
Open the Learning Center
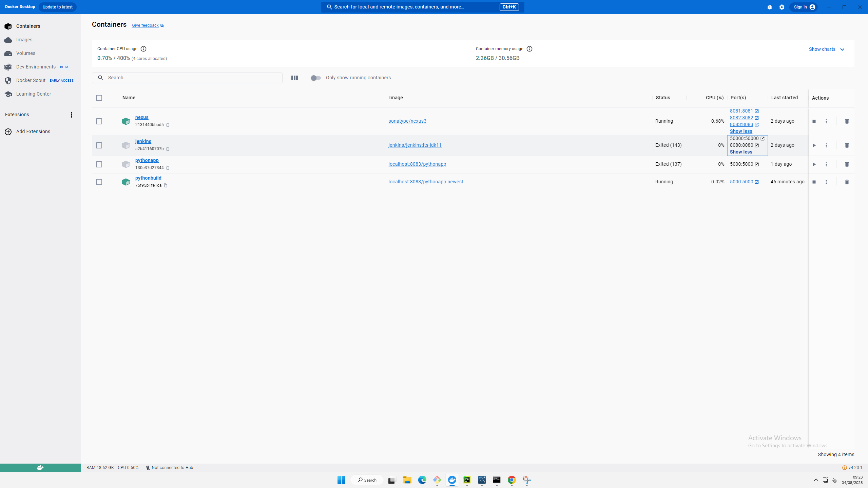click(34, 94)
